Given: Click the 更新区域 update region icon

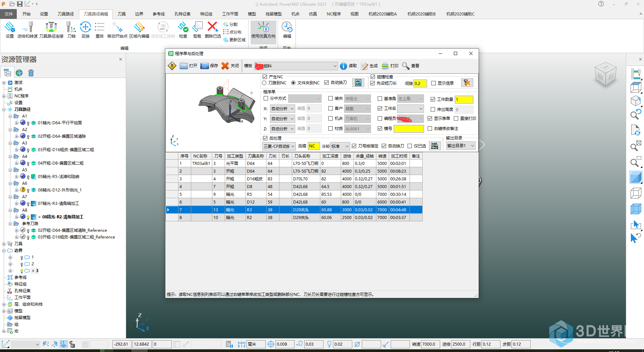Looking at the screenshot, I should point(234,40).
